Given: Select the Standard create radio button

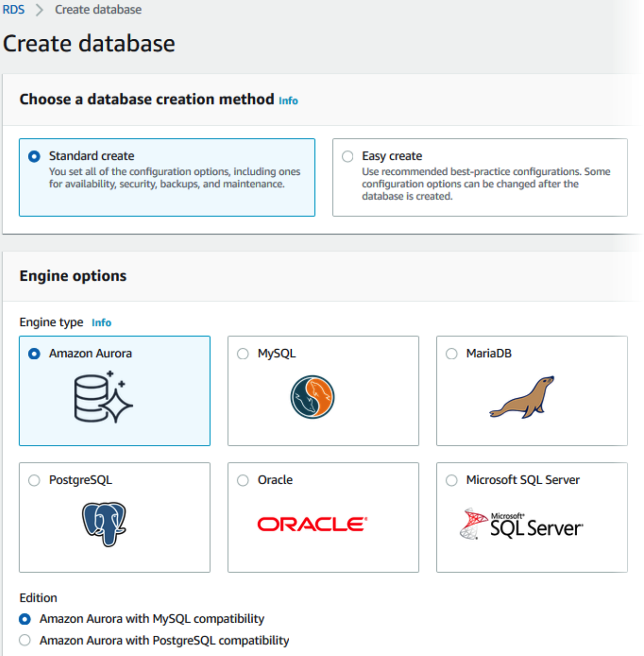Looking at the screenshot, I should (x=34, y=157).
